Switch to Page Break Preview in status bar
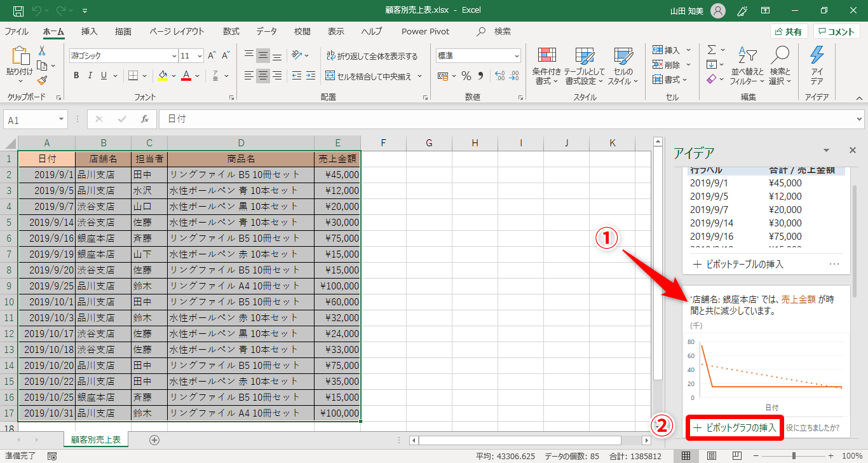The width and height of the screenshot is (868, 463). tap(737, 456)
